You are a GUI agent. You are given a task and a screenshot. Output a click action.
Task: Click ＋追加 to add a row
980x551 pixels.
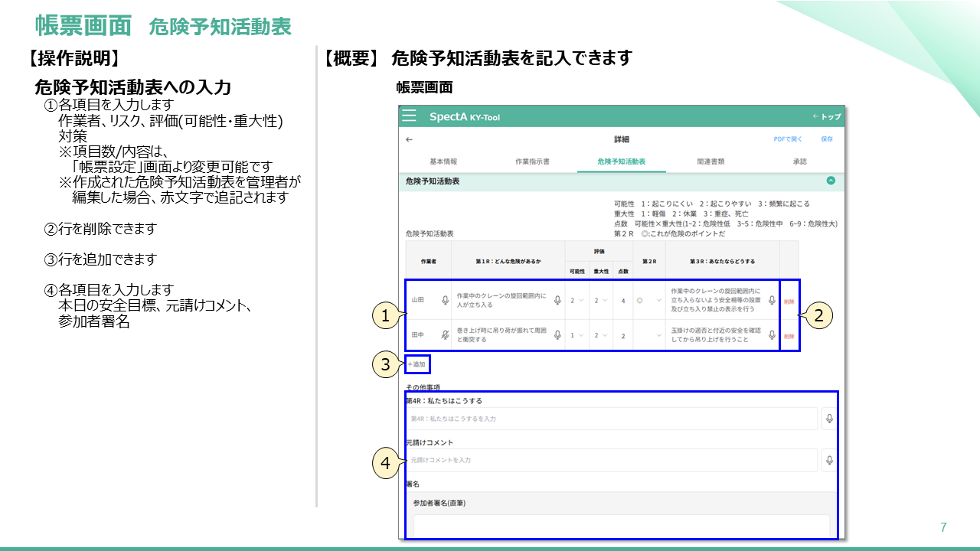417,364
